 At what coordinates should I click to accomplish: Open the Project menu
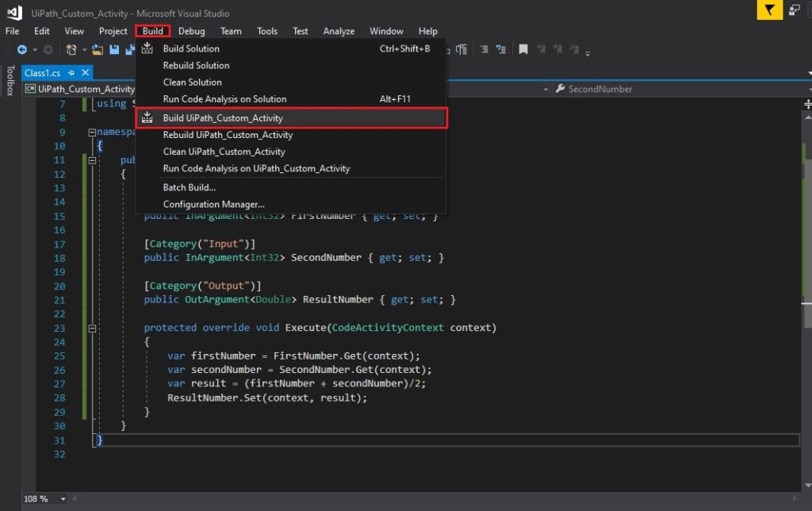[x=113, y=31]
